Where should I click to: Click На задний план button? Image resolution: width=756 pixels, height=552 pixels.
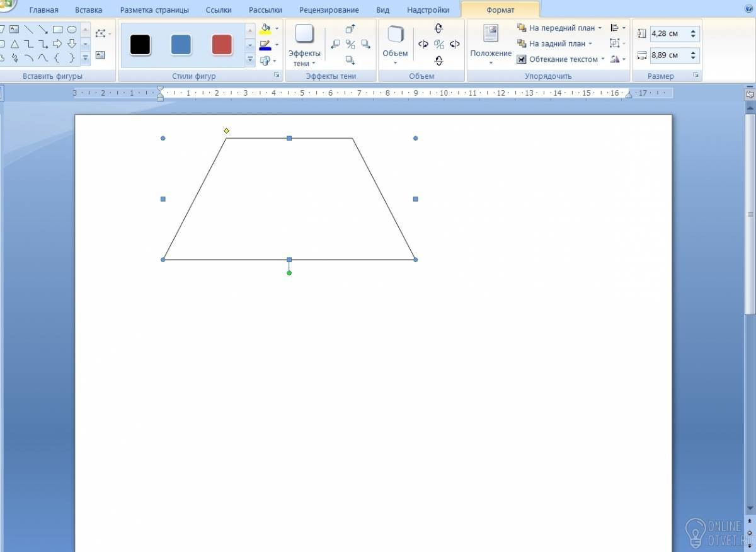click(x=554, y=43)
